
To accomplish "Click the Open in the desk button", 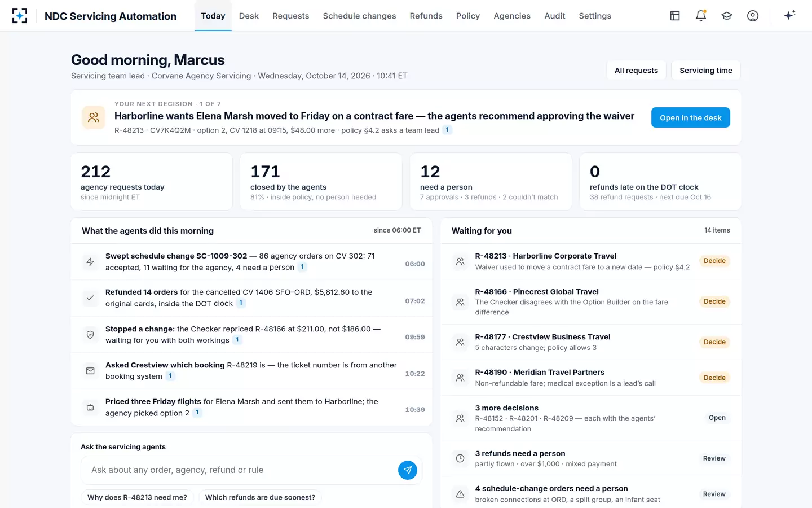I will (691, 117).
